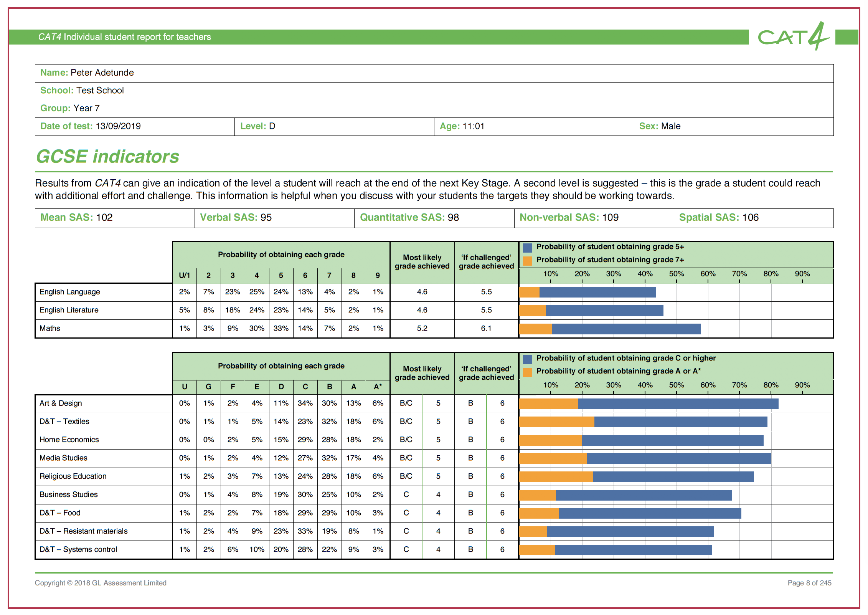Click Maths grade 5 probability 33%
Image resolution: width=868 pixels, height=615 pixels.
pyautogui.click(x=281, y=329)
